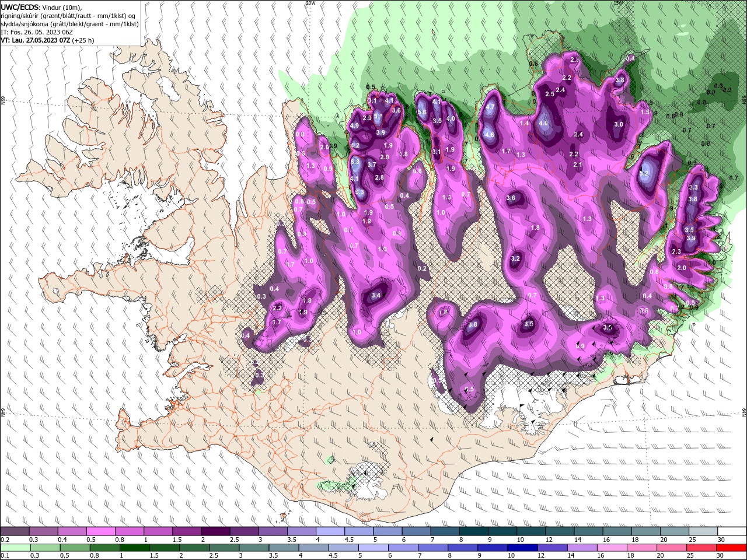Click the 1.4 snowfall value label
747x560 pixels.
(524, 123)
